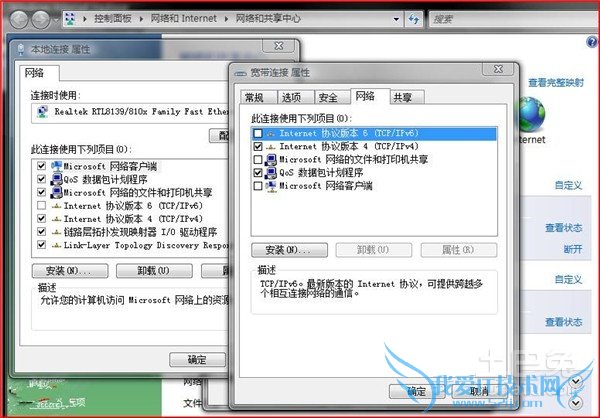Check 文件和打印机共享 checkbox in 宽带连接 属性
The image size is (600, 418).
(258, 159)
